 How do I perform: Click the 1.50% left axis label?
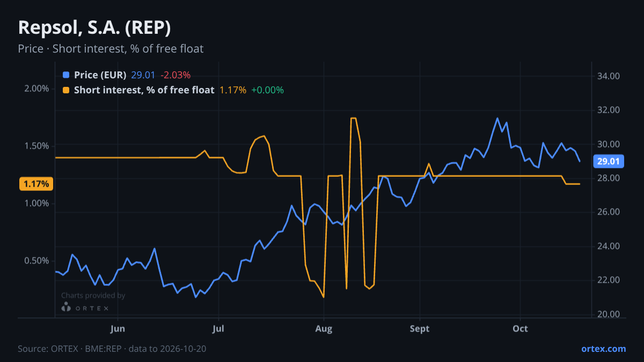point(36,146)
